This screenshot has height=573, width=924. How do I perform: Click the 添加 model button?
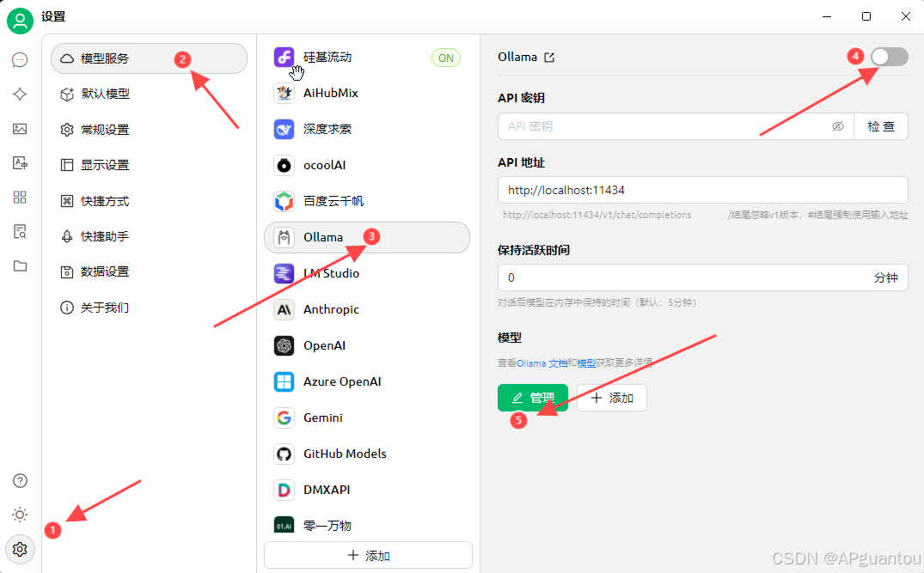[x=612, y=398]
